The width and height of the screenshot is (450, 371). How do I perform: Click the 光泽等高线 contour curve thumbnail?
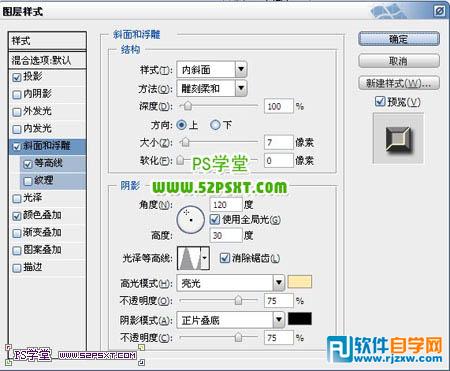189,258
